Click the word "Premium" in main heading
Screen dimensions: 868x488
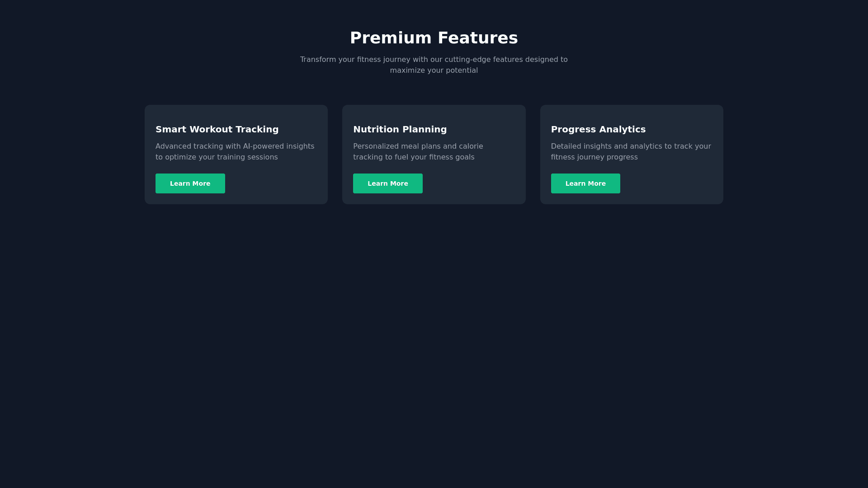[391, 38]
